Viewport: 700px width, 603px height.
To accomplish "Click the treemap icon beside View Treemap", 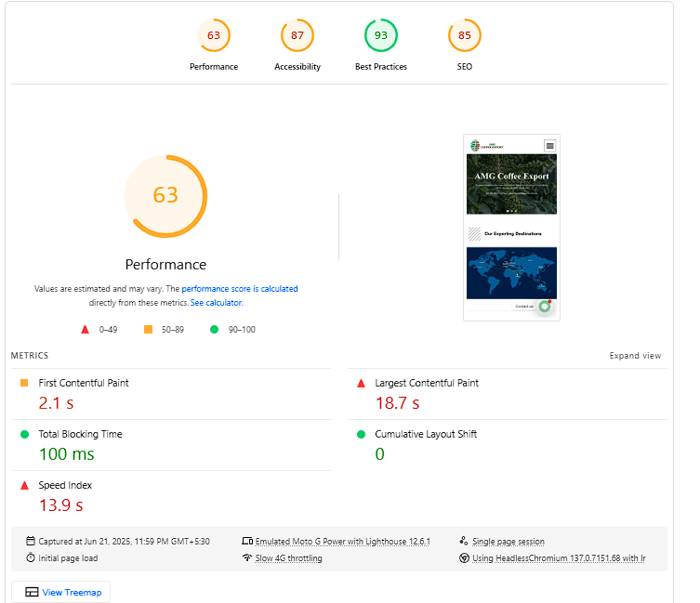I will point(32,592).
